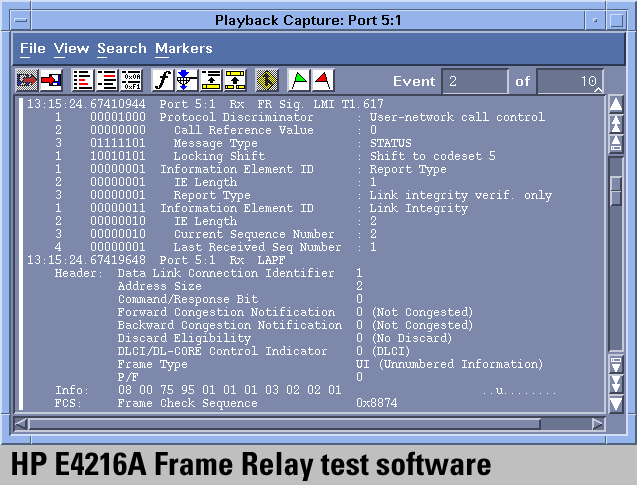The image size is (637, 485).
Task: Click the total events field showing 10
Action: click(x=569, y=81)
